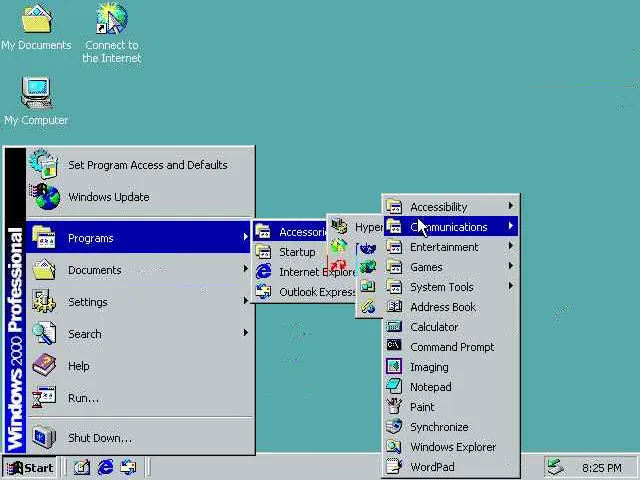The image size is (640, 480).
Task: Click the Help book icon
Action: point(44,366)
